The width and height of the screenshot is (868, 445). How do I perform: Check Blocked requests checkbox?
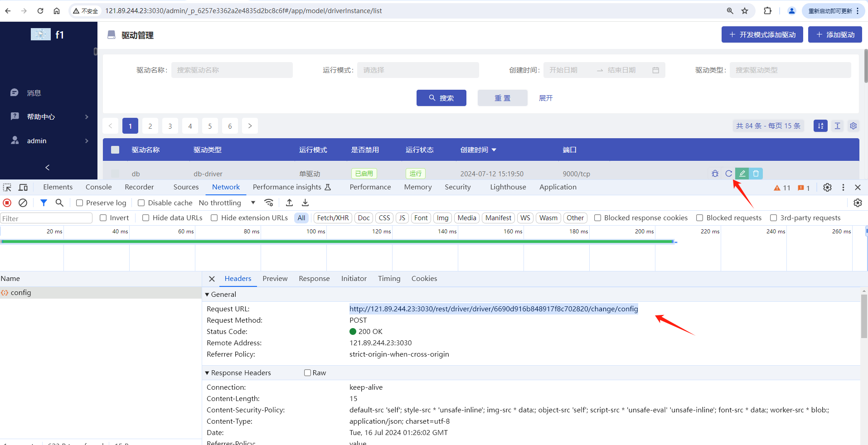click(699, 218)
